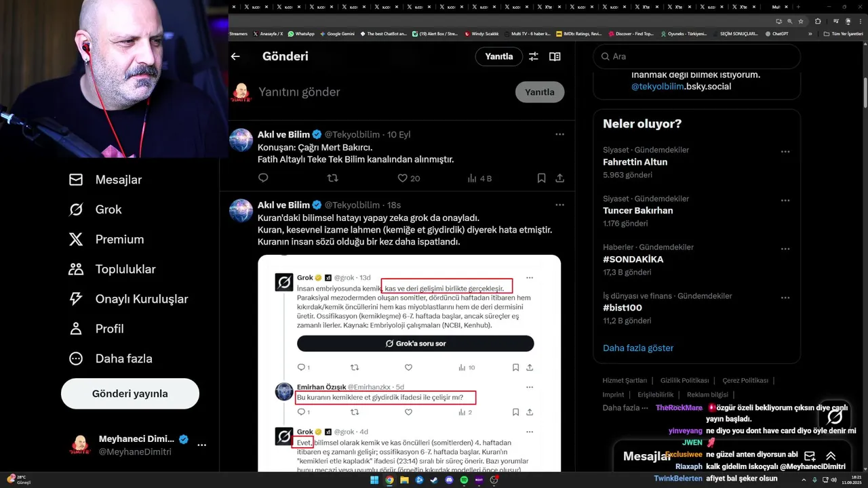Screen dimensions: 868x488
Task: Like the post showing 20 likes
Action: click(409, 178)
